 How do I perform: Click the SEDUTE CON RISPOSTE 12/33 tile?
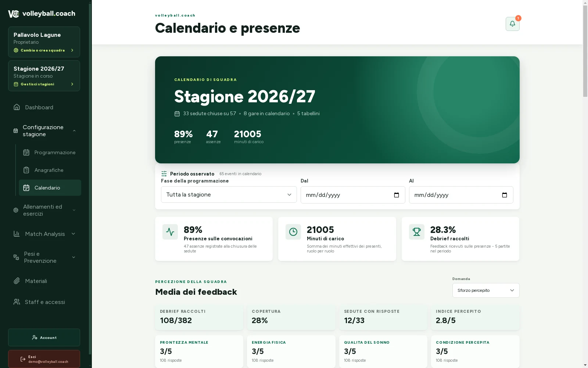[383, 317]
